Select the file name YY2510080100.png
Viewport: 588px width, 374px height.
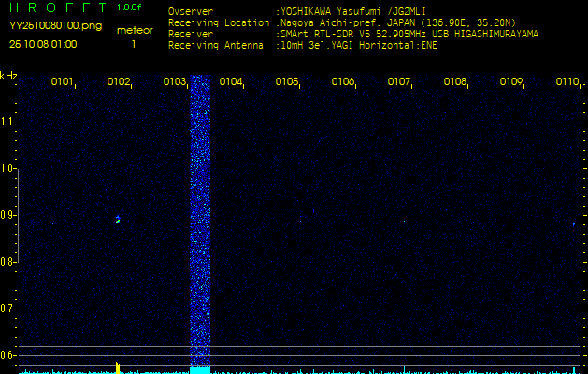pyautogui.click(x=55, y=26)
